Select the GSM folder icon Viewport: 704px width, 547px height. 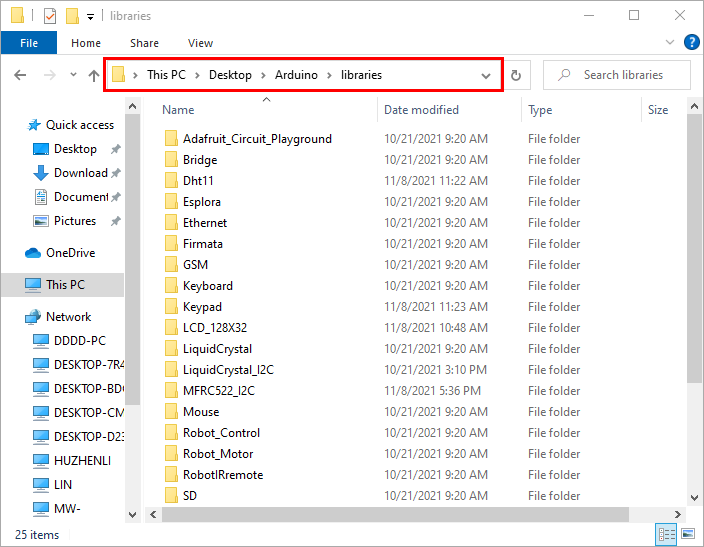[x=171, y=265]
